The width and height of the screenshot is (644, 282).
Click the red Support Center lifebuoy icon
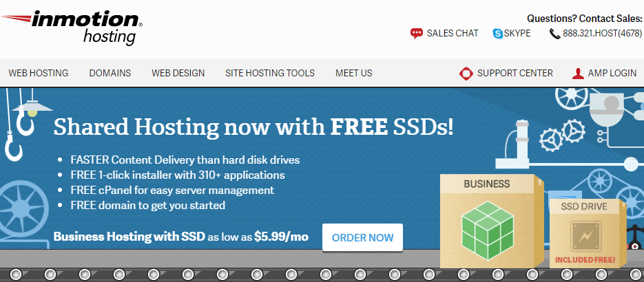(x=466, y=74)
